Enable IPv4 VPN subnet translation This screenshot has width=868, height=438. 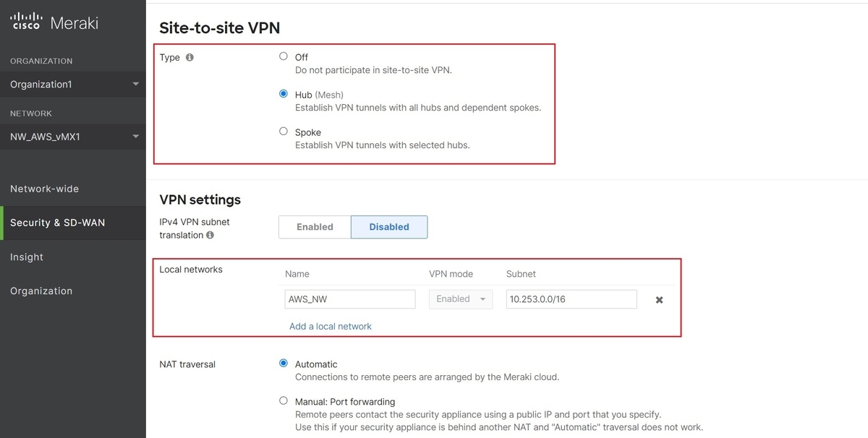coord(315,227)
